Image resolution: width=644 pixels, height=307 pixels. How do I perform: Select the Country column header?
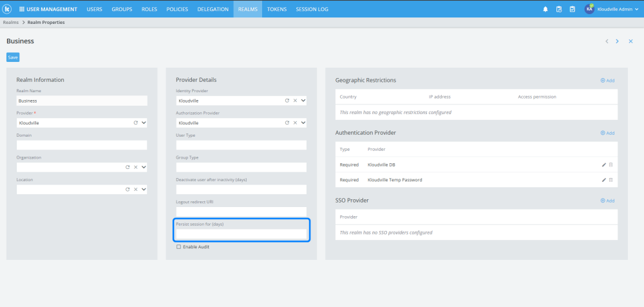pyautogui.click(x=348, y=97)
